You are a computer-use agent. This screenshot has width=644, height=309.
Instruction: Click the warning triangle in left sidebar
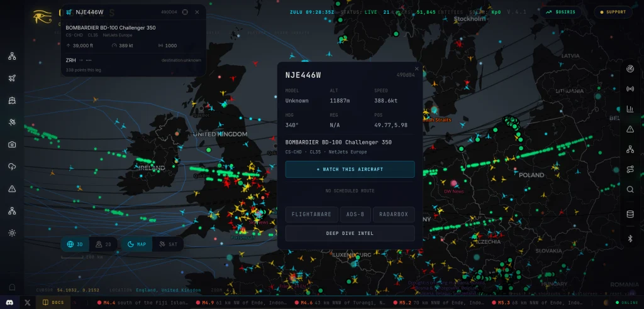(x=12, y=189)
